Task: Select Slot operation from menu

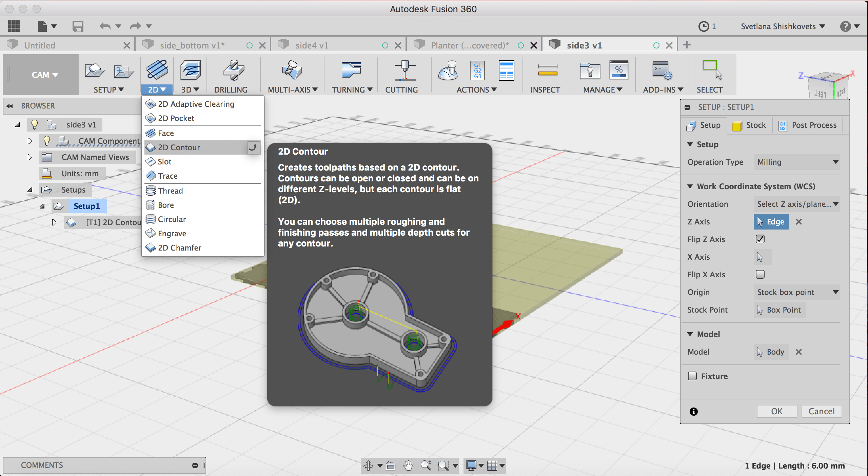Action: coord(202,162)
